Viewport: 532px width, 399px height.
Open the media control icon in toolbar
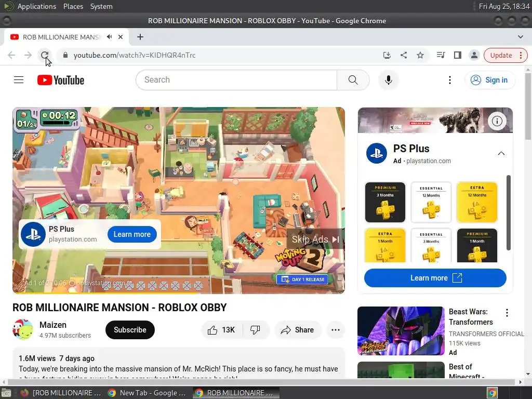(x=441, y=55)
